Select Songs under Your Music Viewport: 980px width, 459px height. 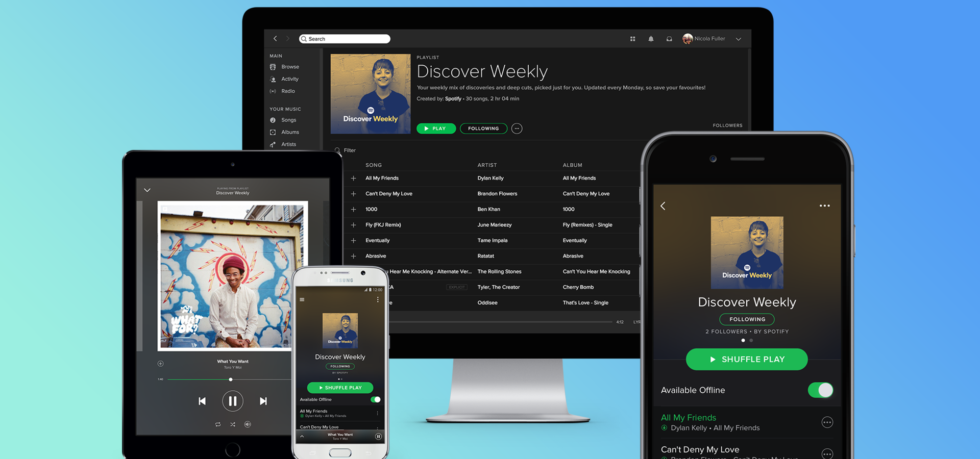point(288,120)
